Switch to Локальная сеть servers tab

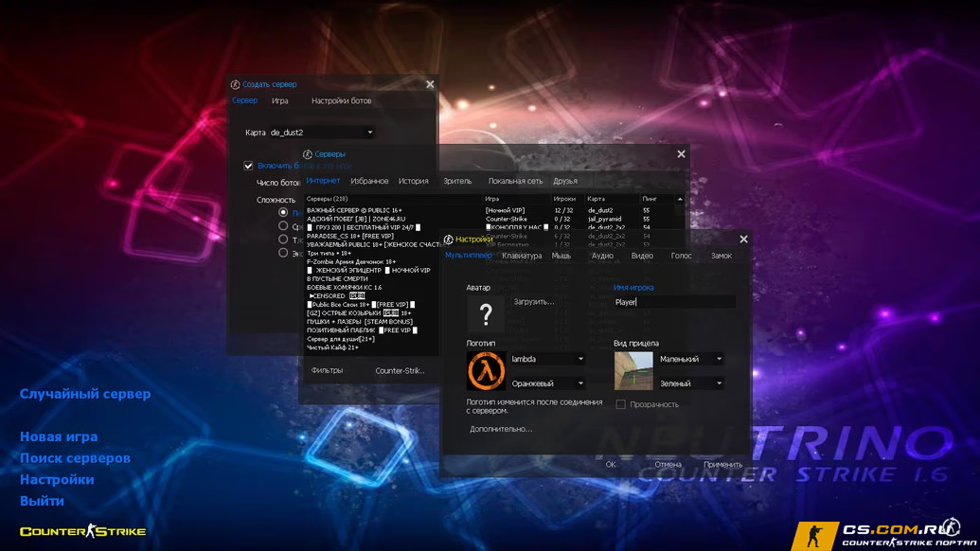(x=516, y=181)
